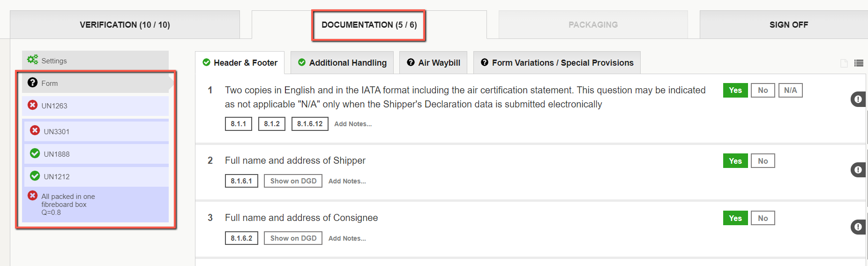Open All packed in one fibreboard box

(95, 205)
